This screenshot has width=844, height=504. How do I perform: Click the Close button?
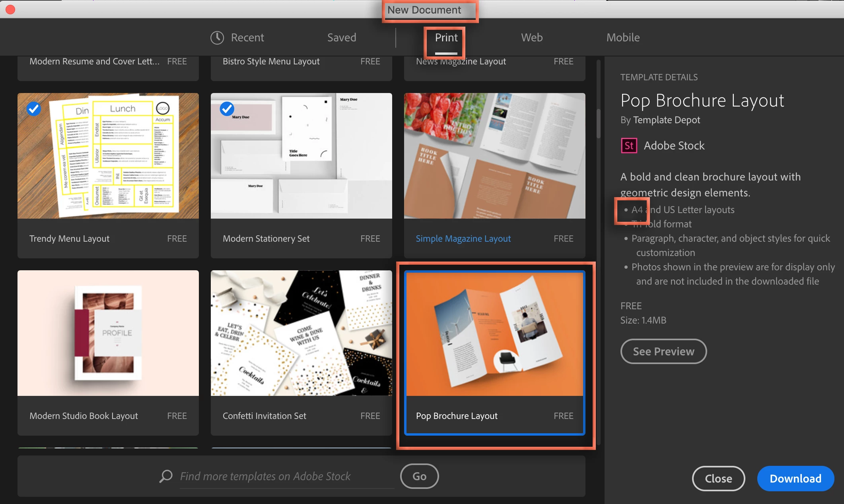(x=718, y=479)
